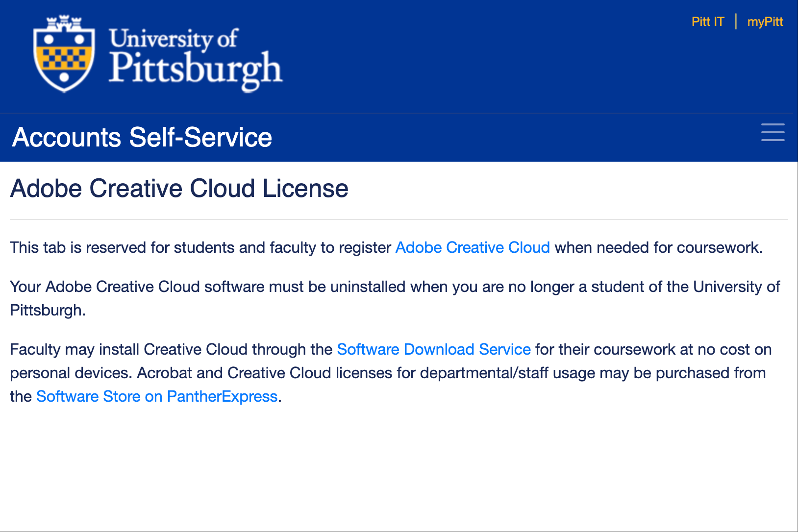Visit the Software Store on PantherExpress link
798x532 pixels.
coord(157,396)
